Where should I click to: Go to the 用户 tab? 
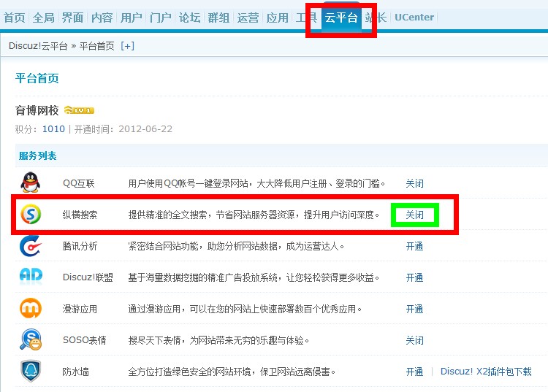[131, 17]
